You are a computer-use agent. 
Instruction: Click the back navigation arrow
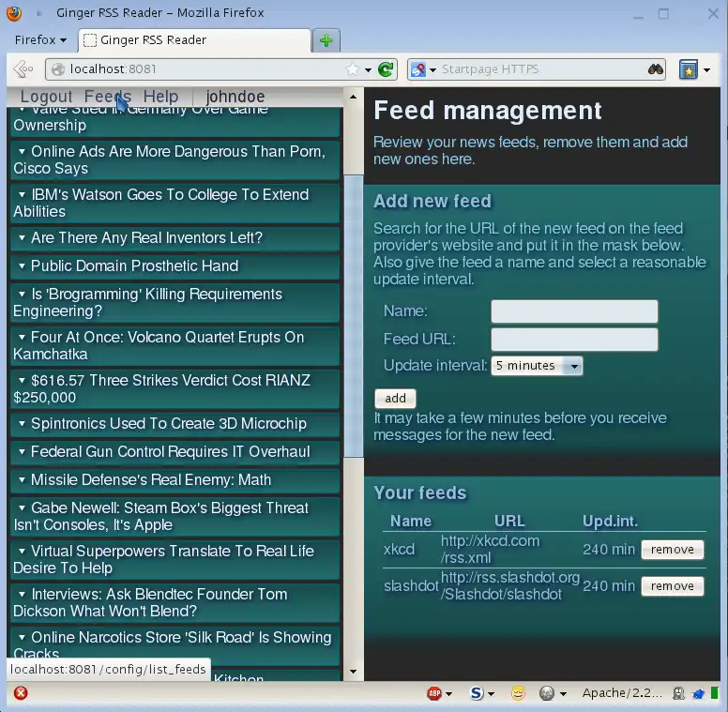tap(23, 69)
